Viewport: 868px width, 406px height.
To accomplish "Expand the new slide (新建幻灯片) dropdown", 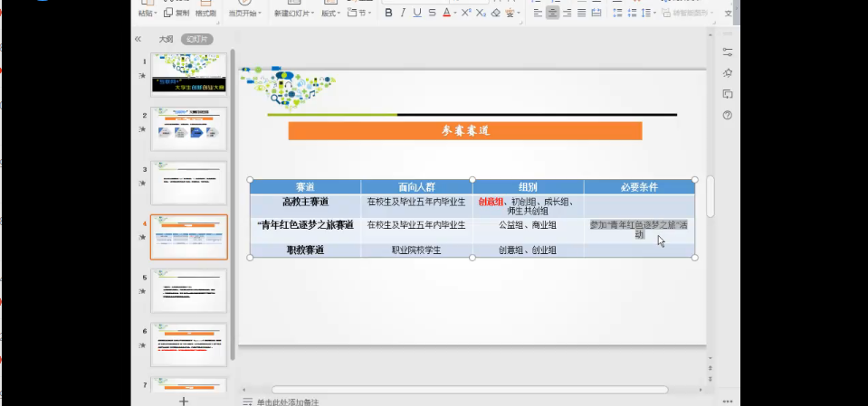I will [294, 13].
